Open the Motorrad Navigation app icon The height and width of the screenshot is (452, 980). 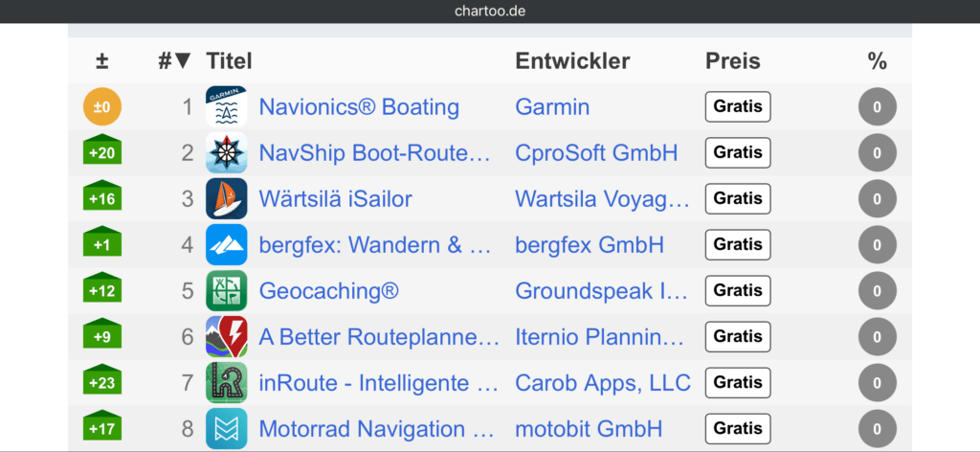[226, 428]
